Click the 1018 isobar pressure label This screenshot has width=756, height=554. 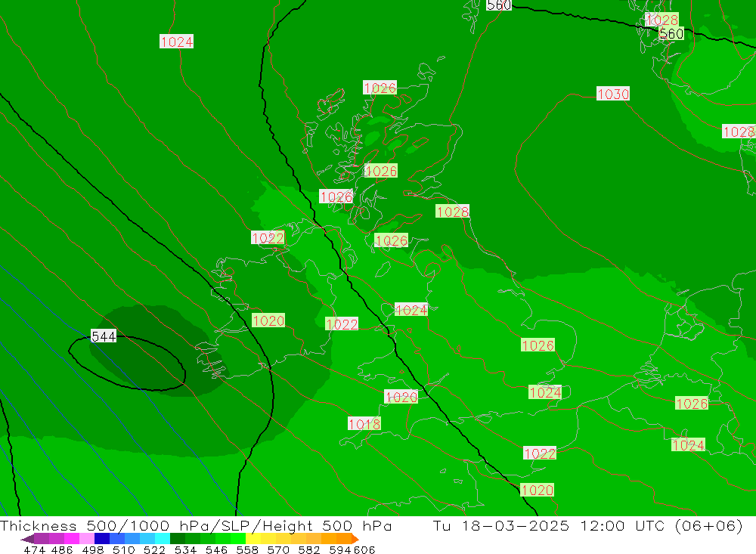pos(364,424)
